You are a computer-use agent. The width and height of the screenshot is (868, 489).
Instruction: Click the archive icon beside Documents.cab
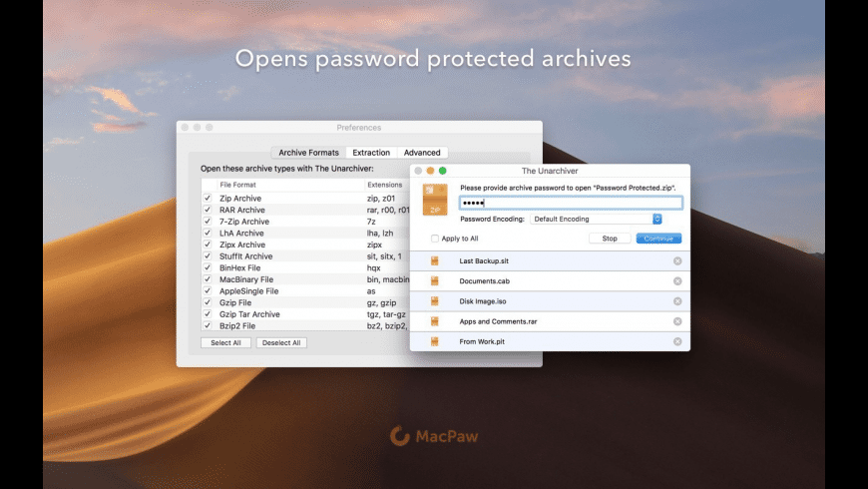pos(435,280)
